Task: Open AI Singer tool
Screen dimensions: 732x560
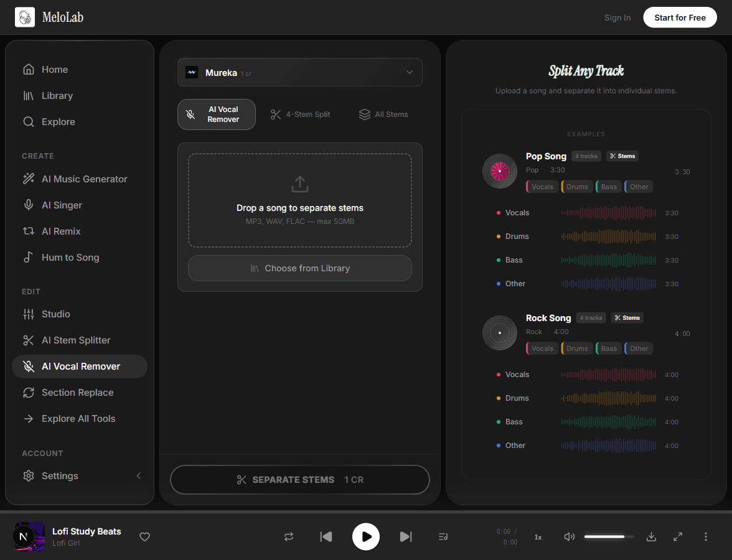Action: tap(80, 205)
